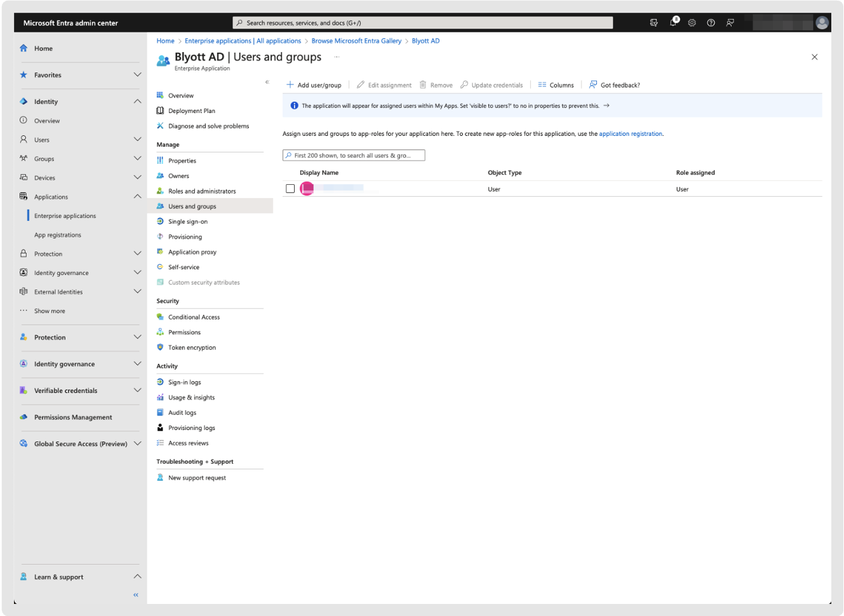
Task: Collapse the resource menu with double-chevron
Action: click(x=267, y=82)
